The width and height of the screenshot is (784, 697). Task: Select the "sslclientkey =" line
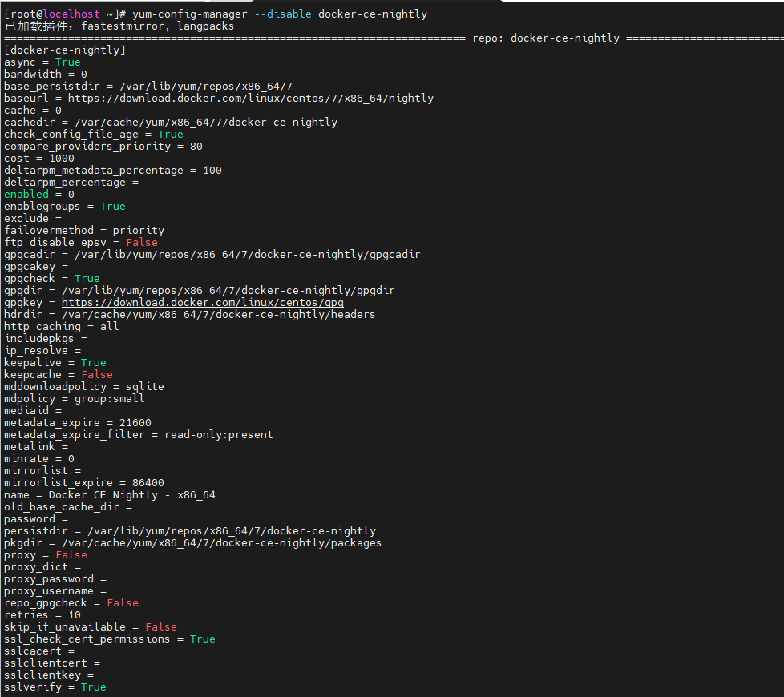pos(49,675)
